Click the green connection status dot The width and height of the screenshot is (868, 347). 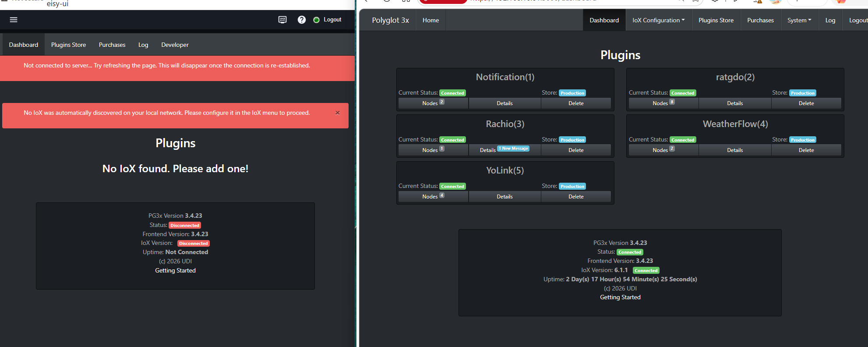(x=317, y=20)
